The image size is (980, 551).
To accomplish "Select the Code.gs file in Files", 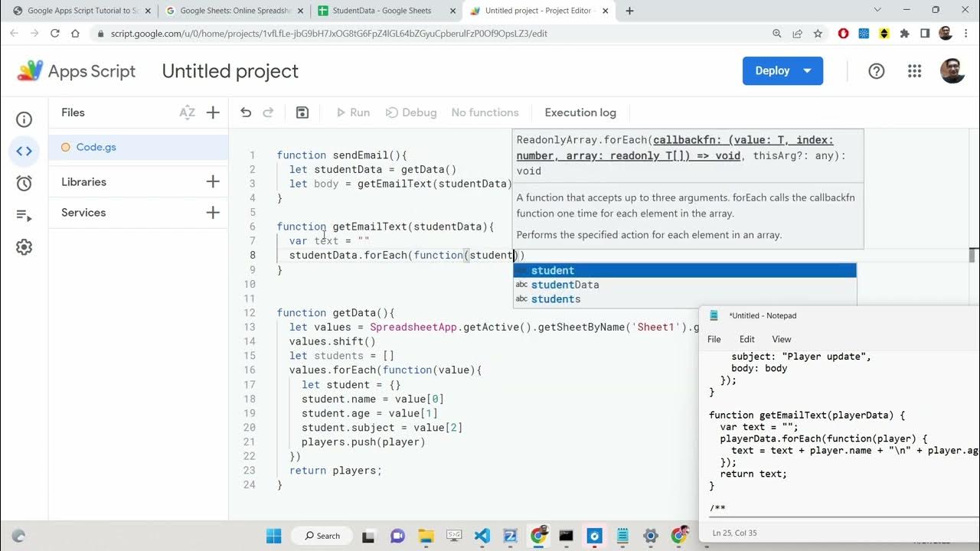I will click(x=96, y=147).
